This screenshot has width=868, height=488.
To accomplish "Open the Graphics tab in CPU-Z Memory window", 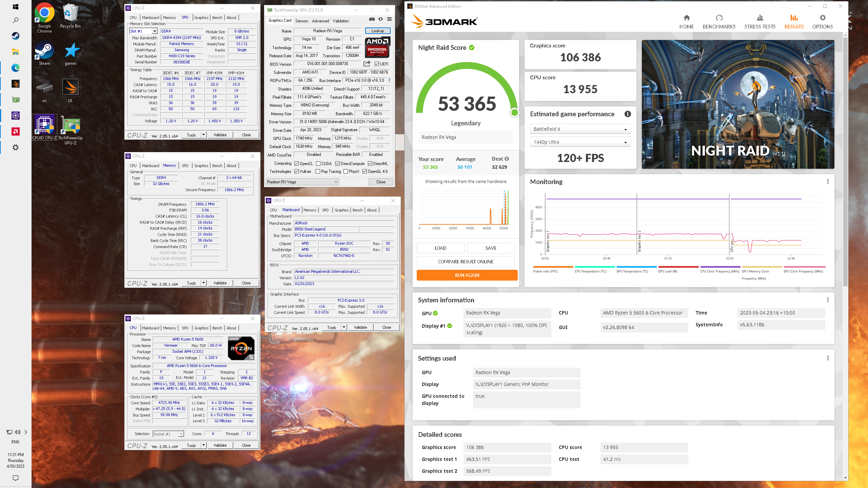I will pyautogui.click(x=201, y=166).
